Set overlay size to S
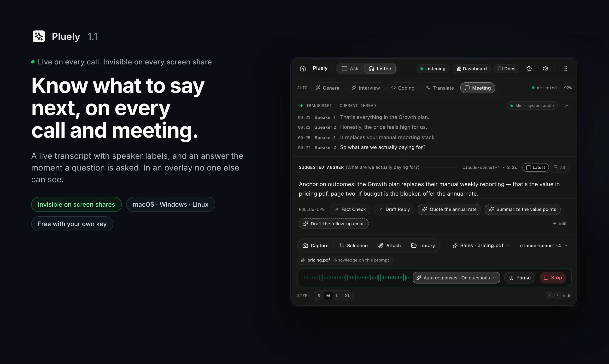The image size is (609, 364). (x=318, y=296)
